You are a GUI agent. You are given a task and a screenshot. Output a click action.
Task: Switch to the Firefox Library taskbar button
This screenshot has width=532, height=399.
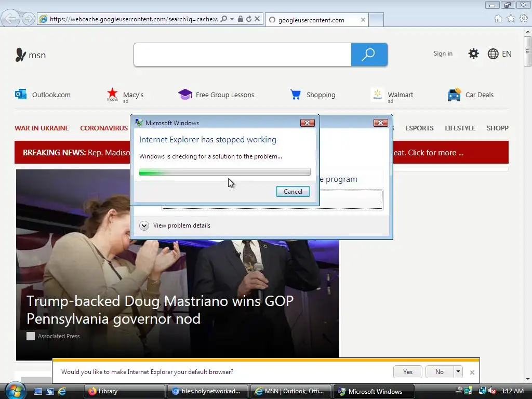[124, 391]
